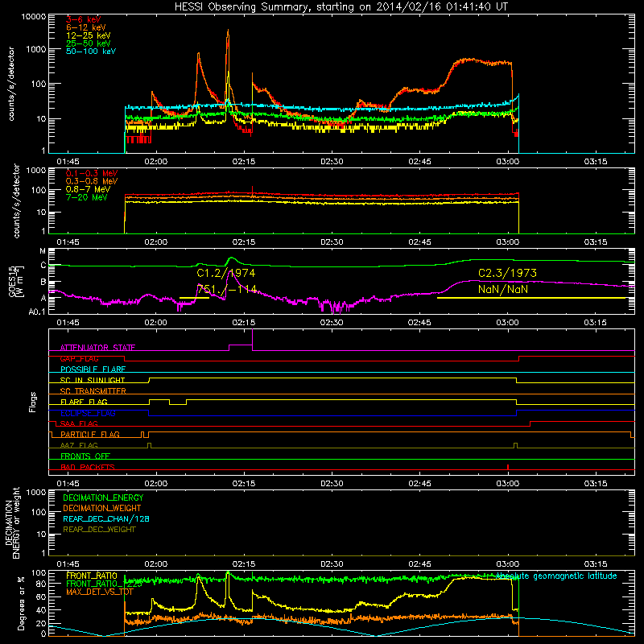Select the SAA_FLAG label
Screen dimensions: 644x644
(79, 423)
